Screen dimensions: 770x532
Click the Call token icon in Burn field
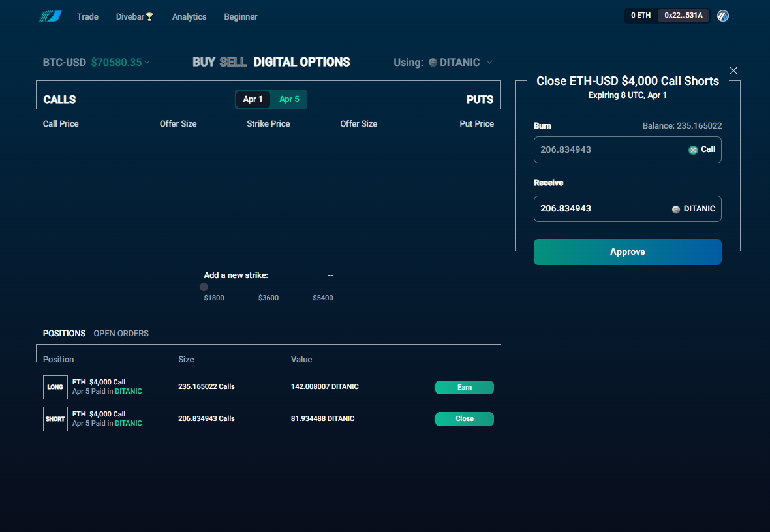[693, 149]
